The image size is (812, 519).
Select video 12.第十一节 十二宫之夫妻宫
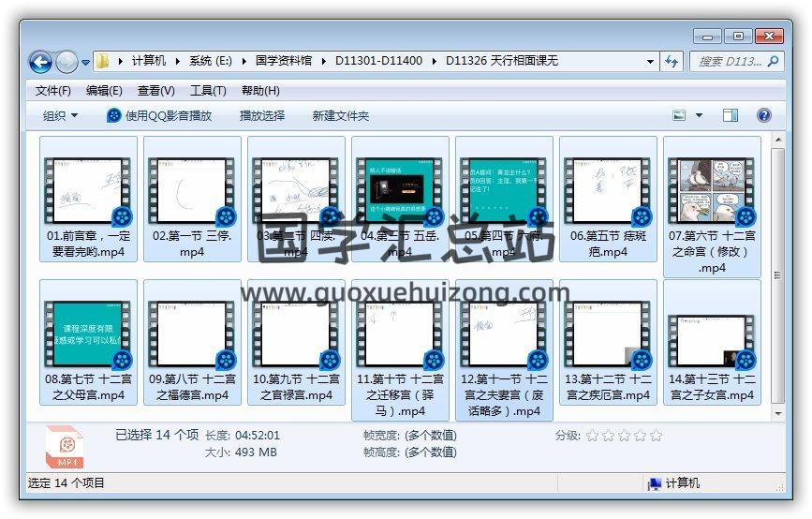coord(504,350)
